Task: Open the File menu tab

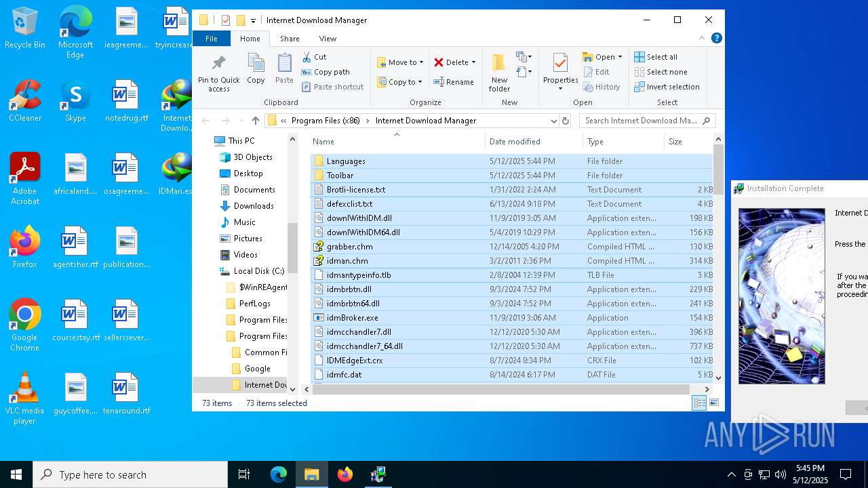Action: coord(212,39)
